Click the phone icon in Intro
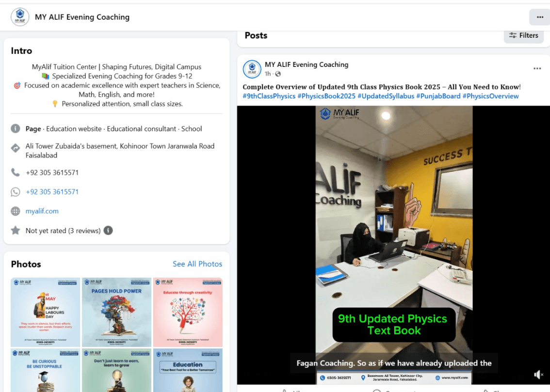This screenshot has width=550, height=392. coord(16,172)
